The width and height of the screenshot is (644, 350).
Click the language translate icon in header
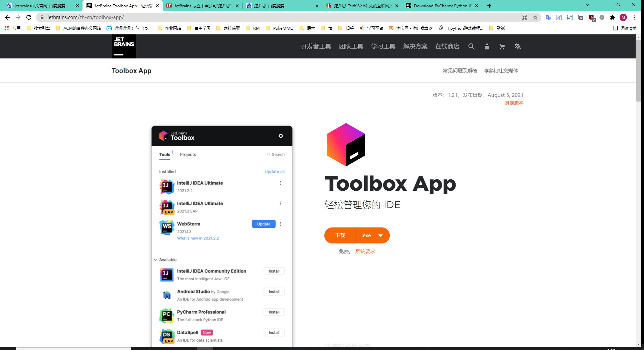tap(518, 46)
